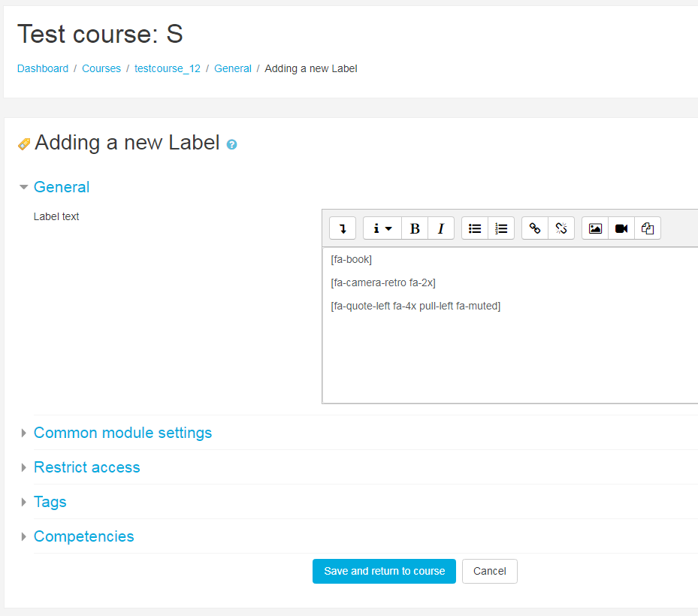This screenshot has height=616, width=698.
Task: Insert an ordered numbered list
Action: click(x=501, y=228)
